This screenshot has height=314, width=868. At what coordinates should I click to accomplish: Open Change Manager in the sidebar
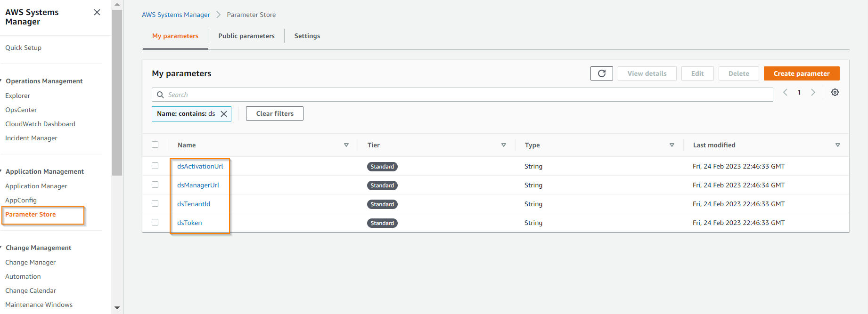tap(31, 262)
